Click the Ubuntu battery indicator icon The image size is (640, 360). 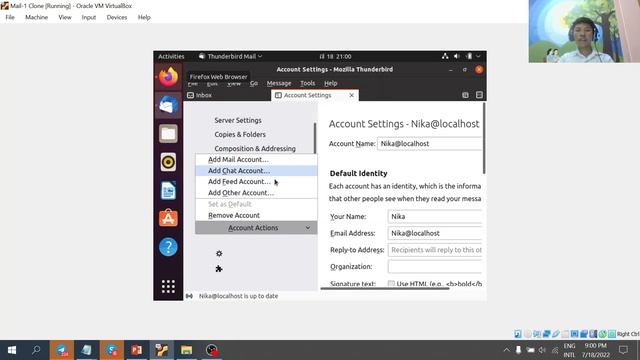[x=469, y=56]
